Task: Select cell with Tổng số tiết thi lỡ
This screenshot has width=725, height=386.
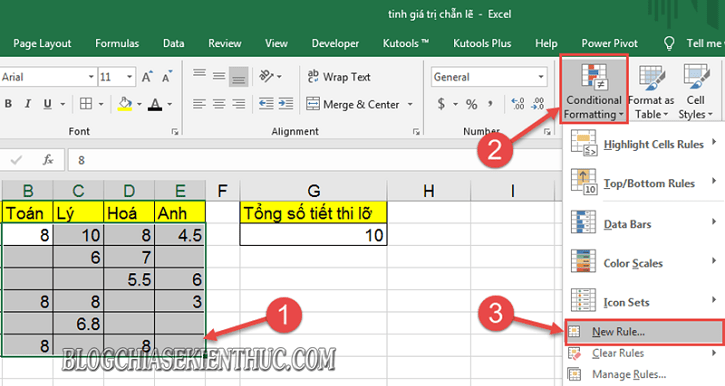Action: point(313,213)
